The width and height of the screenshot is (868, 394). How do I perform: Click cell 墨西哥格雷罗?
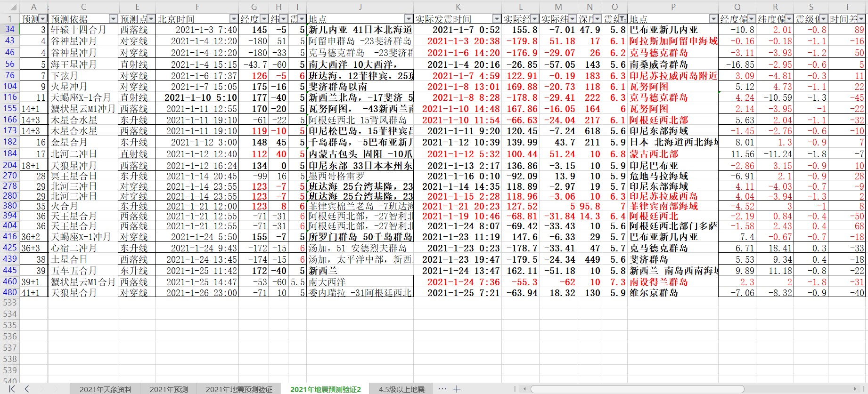point(360,176)
